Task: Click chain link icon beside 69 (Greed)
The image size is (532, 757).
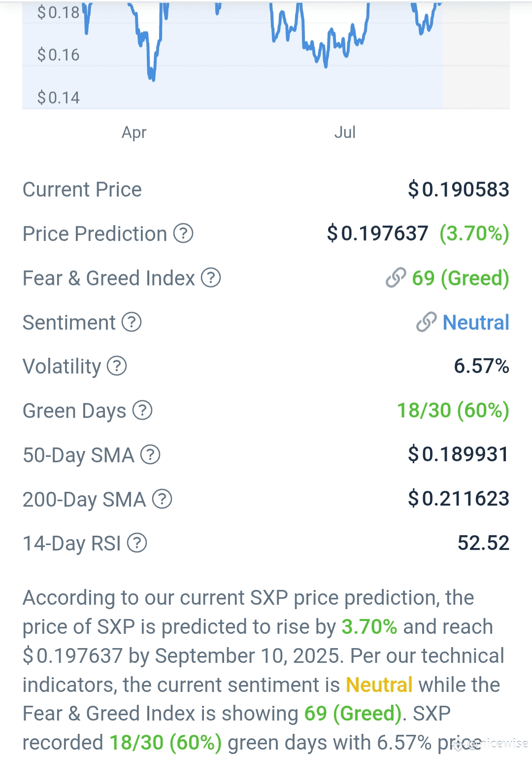Action: click(396, 278)
